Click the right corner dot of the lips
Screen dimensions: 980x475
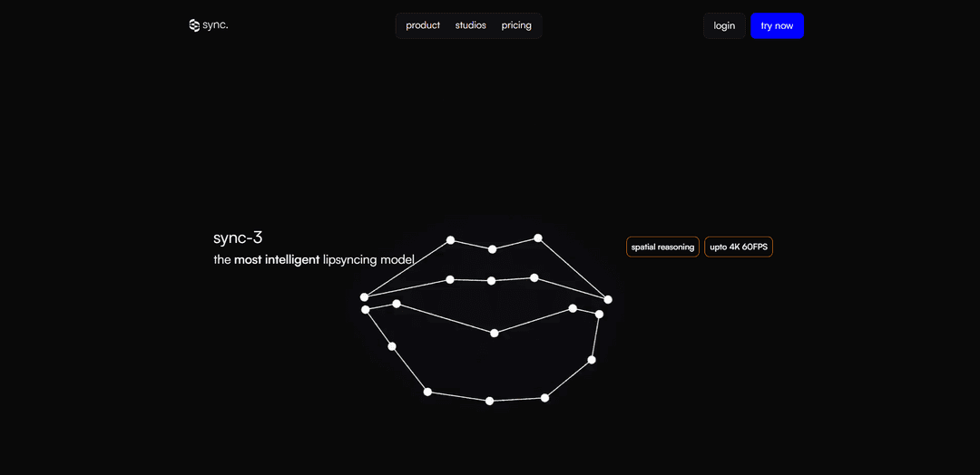pos(608,299)
